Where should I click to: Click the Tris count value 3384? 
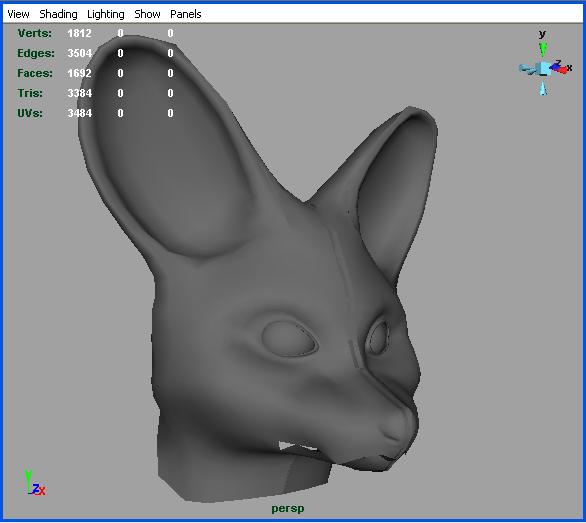[80, 93]
